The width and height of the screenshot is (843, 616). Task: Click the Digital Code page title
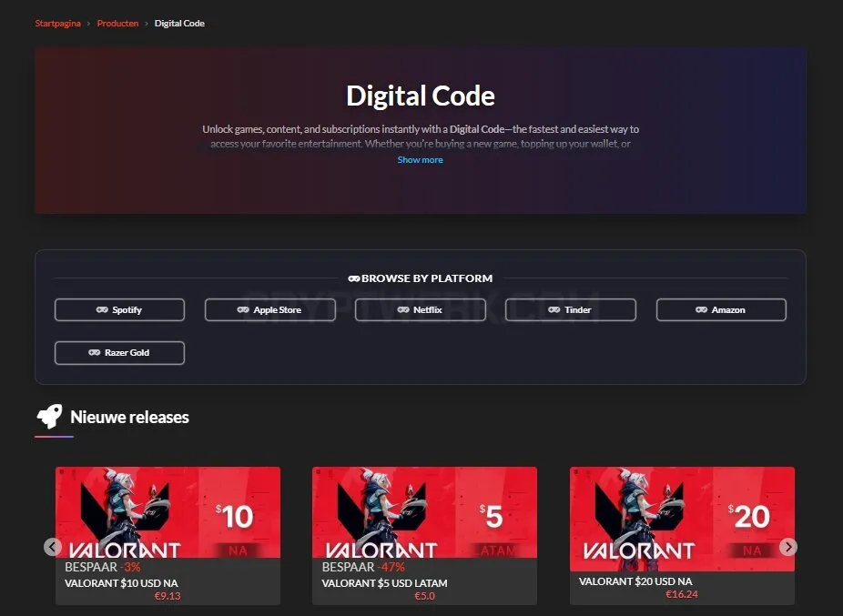click(421, 96)
